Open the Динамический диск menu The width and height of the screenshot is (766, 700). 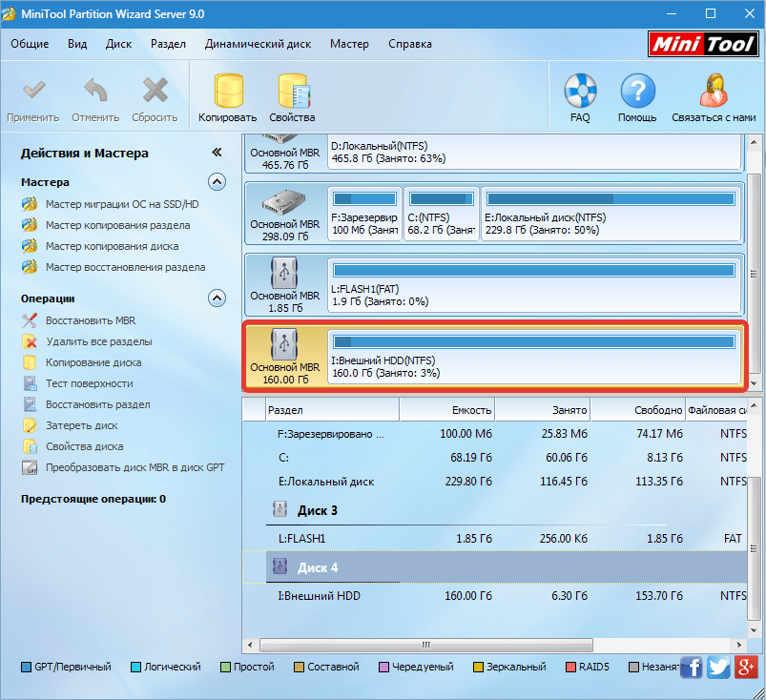pyautogui.click(x=258, y=44)
